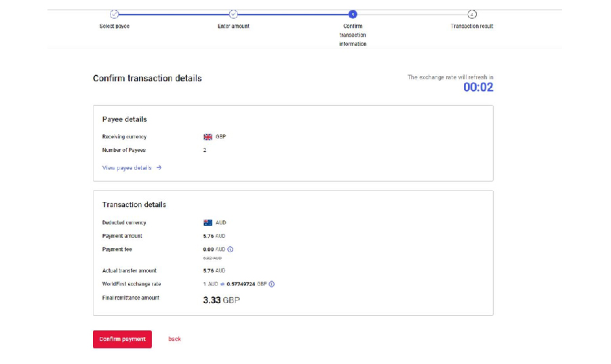
Task: Click the Transaction result step 4 circle
Action: [x=472, y=14]
